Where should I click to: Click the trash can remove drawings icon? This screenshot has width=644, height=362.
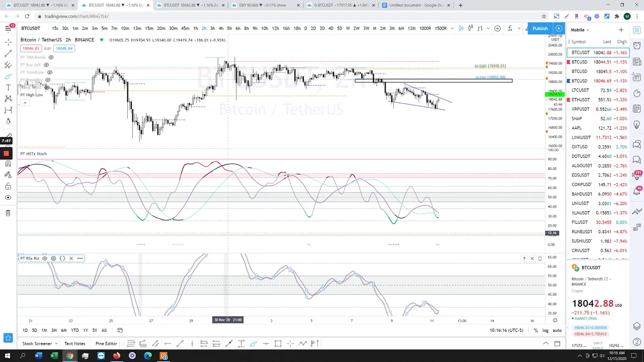coord(8,213)
